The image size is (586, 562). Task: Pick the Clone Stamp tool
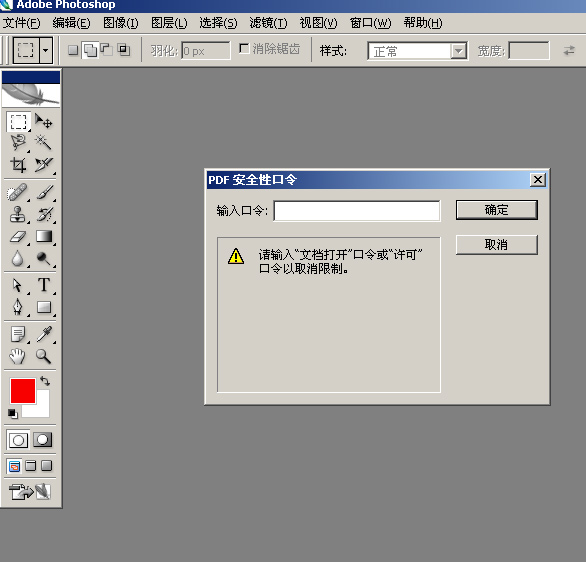pyautogui.click(x=18, y=214)
